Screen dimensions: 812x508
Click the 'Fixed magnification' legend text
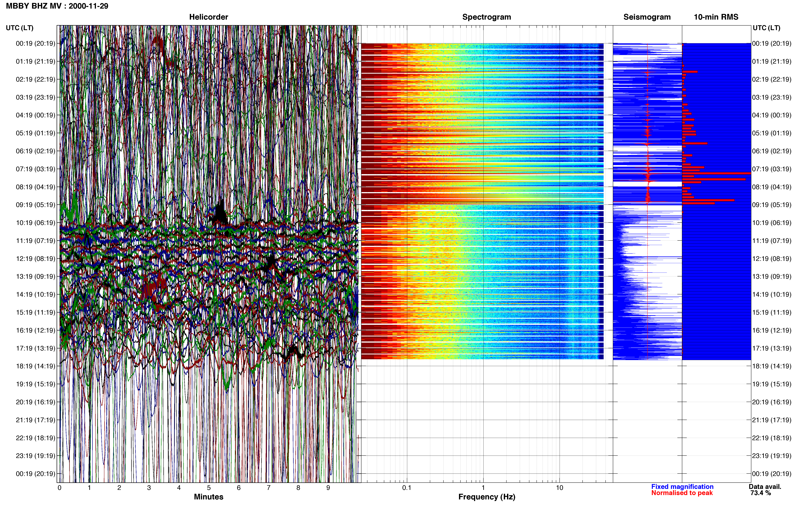tap(682, 486)
